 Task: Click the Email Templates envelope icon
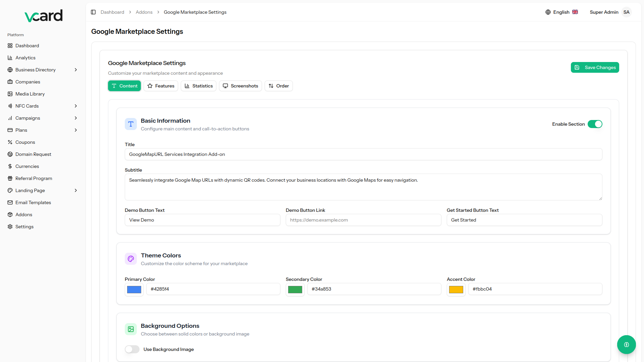click(x=10, y=202)
